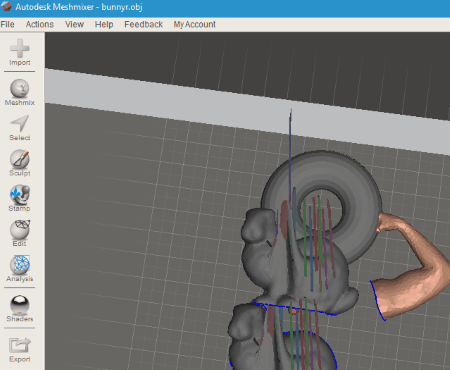Image resolution: width=450 pixels, height=370 pixels.
Task: Open the Shaders sphere panel
Action: 20,305
